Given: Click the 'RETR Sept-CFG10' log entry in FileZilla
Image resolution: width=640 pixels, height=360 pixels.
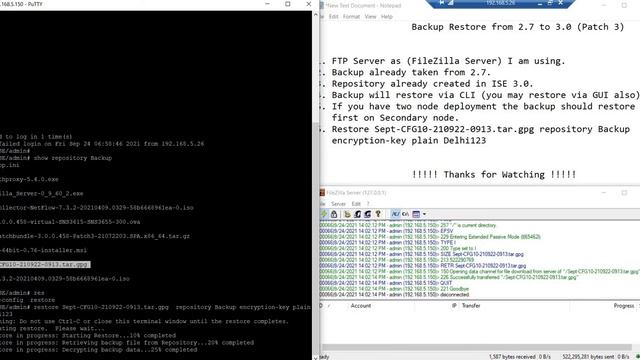Looking at the screenshot, I should (423, 266).
